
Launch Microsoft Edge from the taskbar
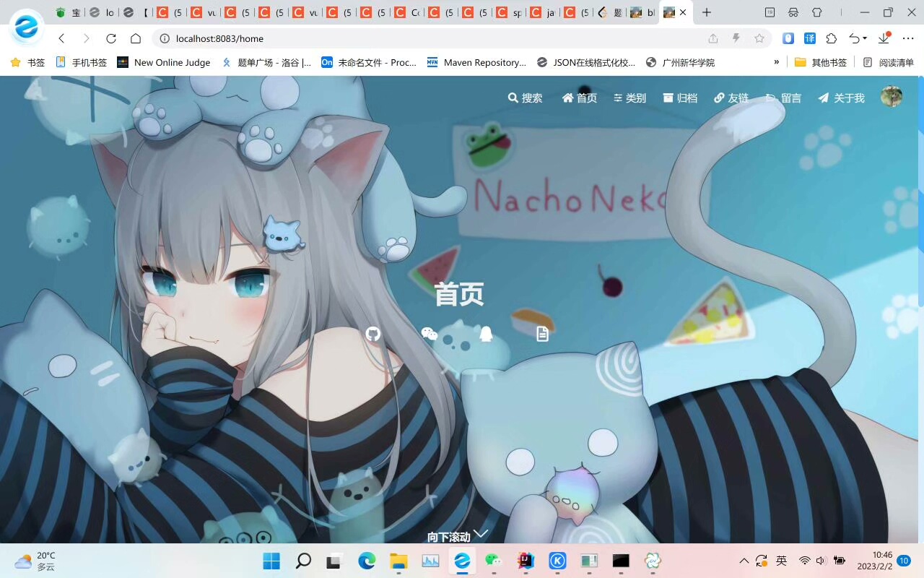[x=367, y=561]
